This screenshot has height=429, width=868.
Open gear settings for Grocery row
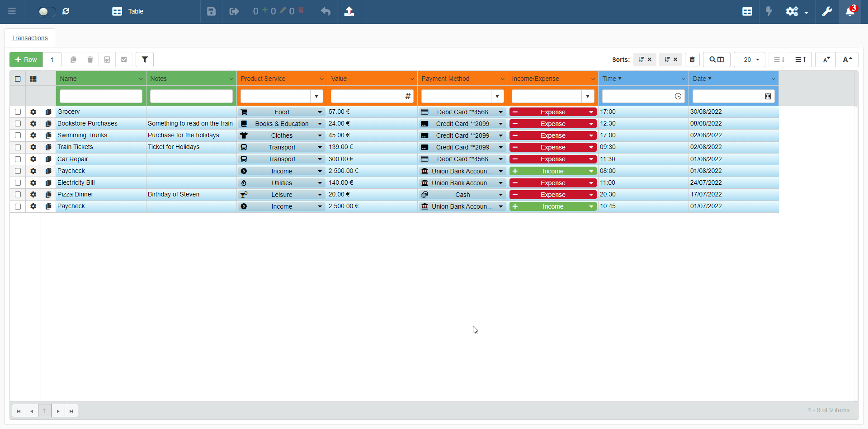pos(33,112)
